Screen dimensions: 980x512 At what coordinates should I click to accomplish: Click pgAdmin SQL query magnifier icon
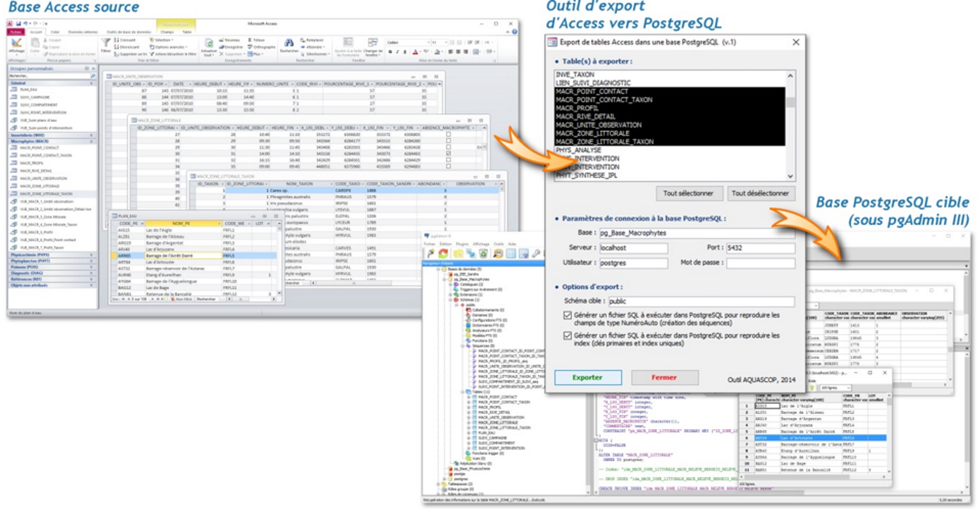click(498, 254)
